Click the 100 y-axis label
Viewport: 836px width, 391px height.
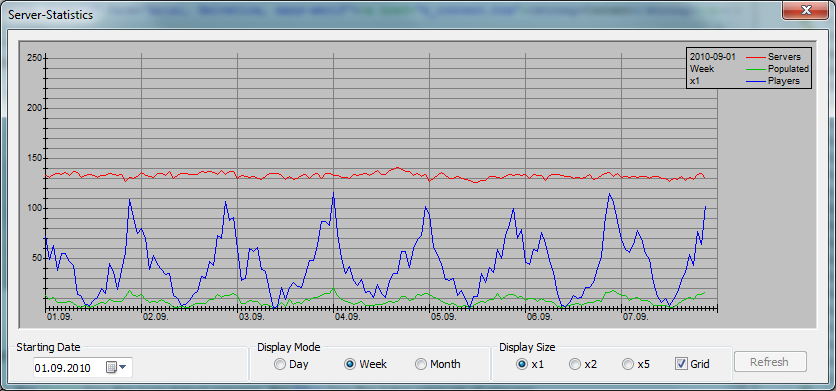pos(34,208)
